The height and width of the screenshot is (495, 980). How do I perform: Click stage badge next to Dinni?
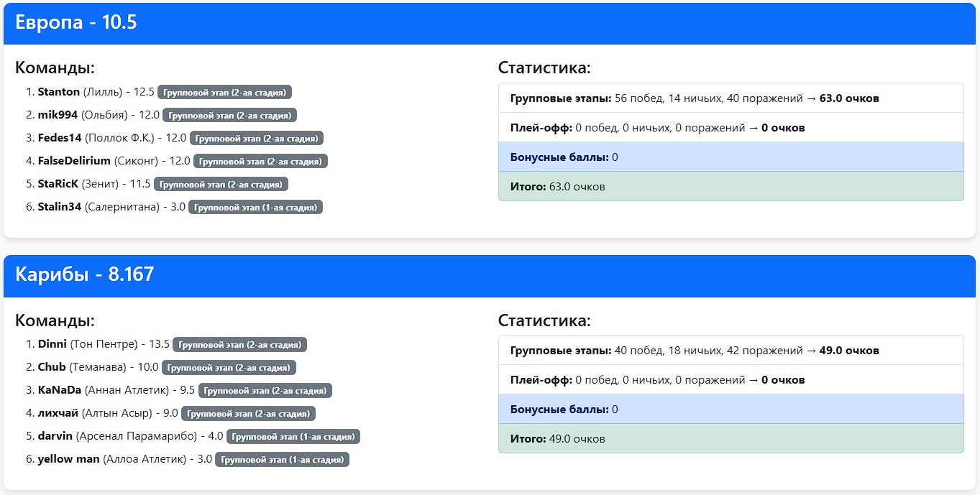point(240,344)
